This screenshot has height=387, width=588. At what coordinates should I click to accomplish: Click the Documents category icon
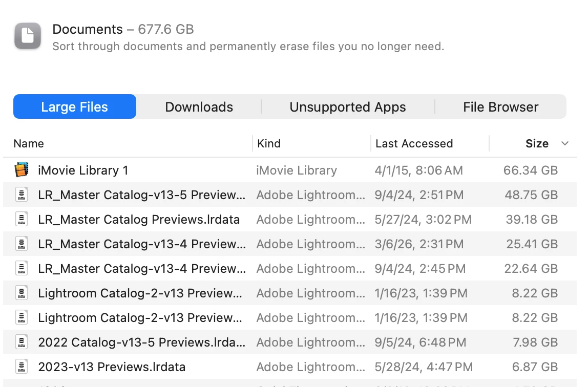(x=28, y=36)
